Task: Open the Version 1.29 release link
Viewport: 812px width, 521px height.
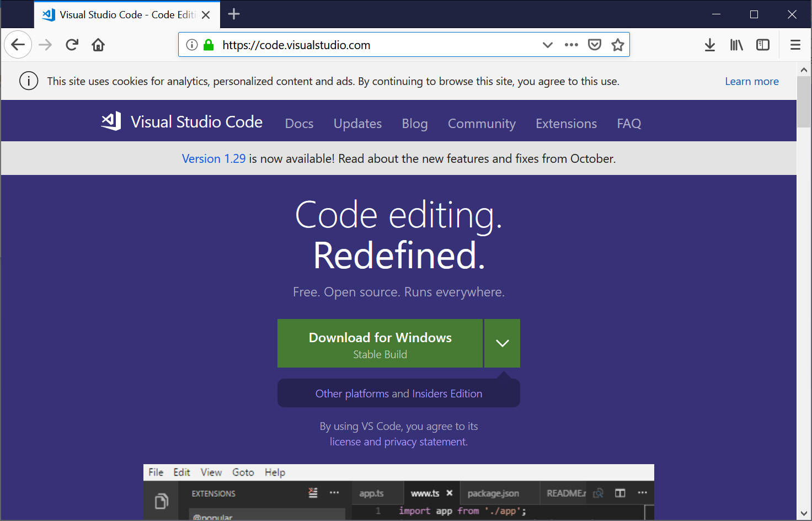Action: coord(214,158)
